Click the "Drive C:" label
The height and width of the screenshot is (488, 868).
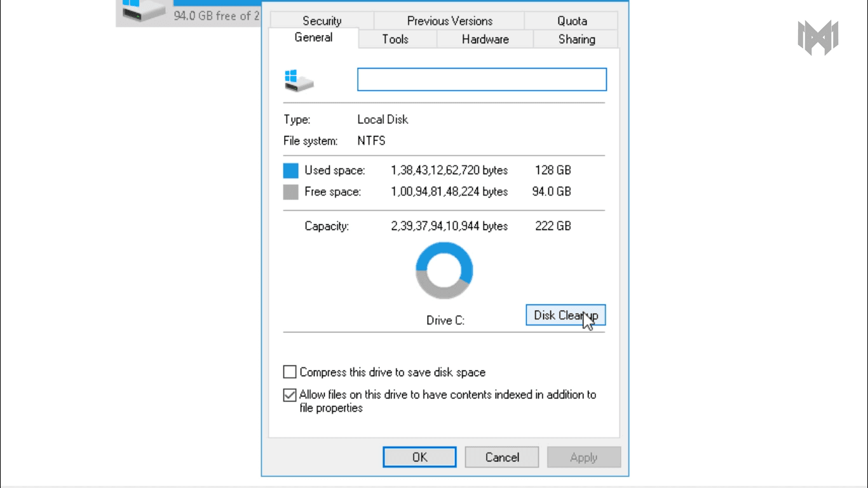tap(445, 320)
